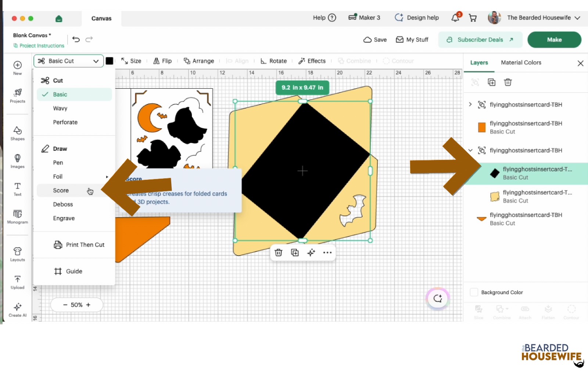The height and width of the screenshot is (374, 588).
Task: Collapse the second flyingghostsinsertcard-TBH group
Action: [x=470, y=150]
